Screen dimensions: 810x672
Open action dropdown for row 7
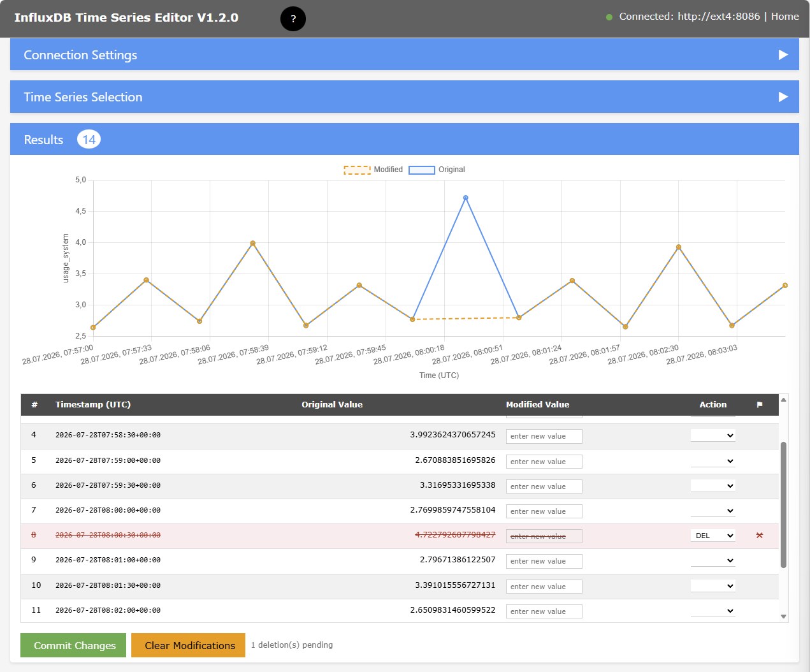pos(713,511)
